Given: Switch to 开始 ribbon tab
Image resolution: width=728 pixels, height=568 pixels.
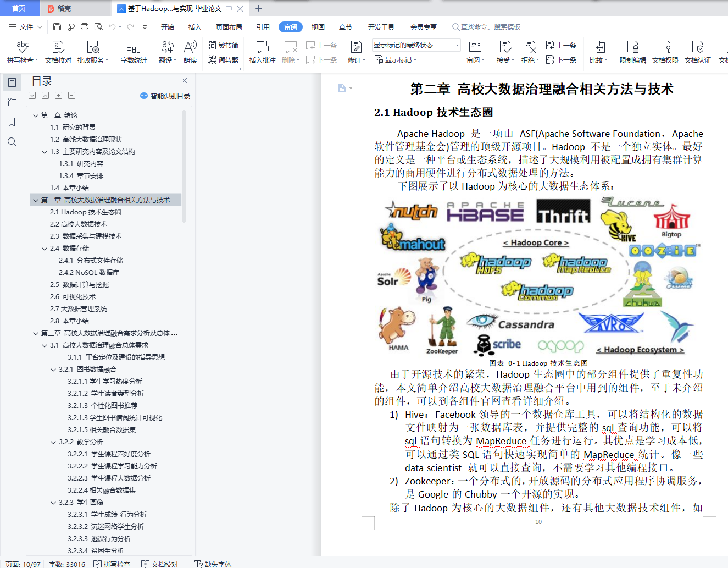Looking at the screenshot, I should click(x=168, y=27).
